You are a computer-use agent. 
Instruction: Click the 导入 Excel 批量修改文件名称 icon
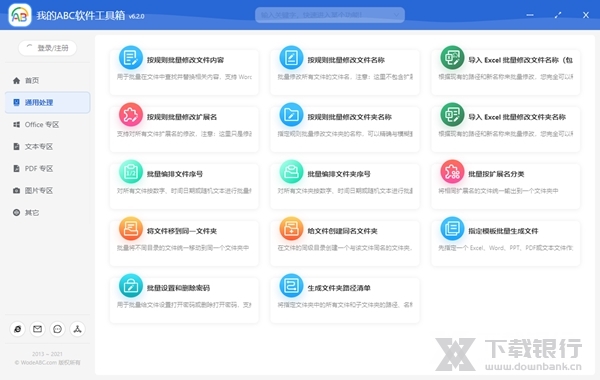pos(452,58)
